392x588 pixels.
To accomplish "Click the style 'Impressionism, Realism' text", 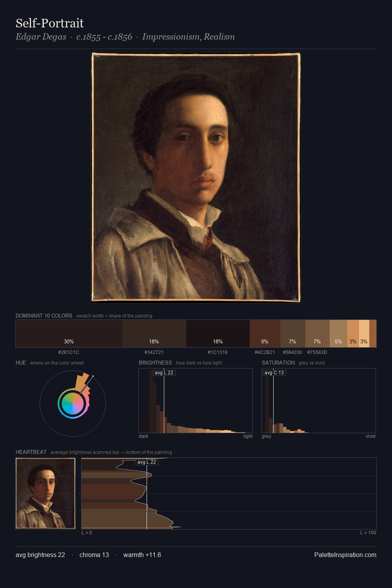I will tap(189, 37).
